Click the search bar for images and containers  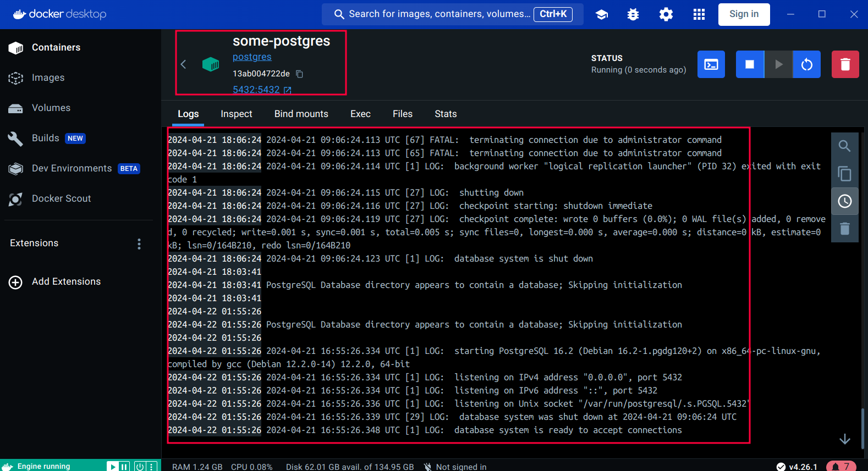tap(452, 14)
